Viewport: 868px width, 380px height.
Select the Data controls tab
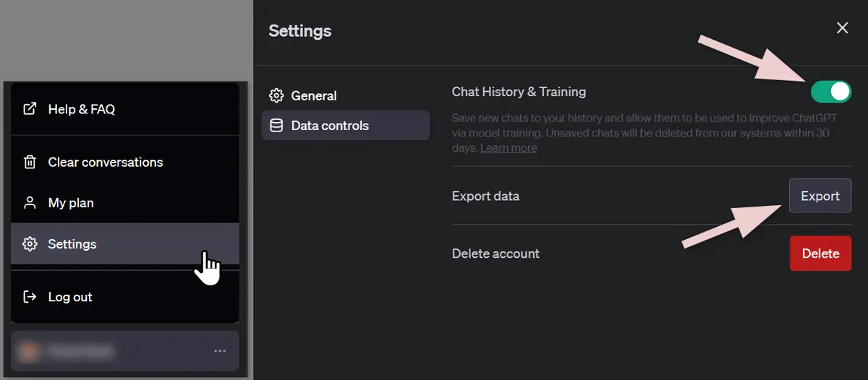click(346, 126)
